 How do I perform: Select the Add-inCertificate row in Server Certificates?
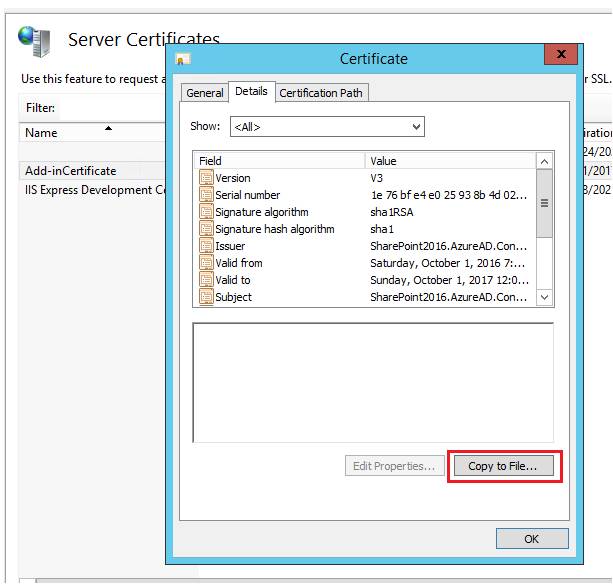click(92, 171)
